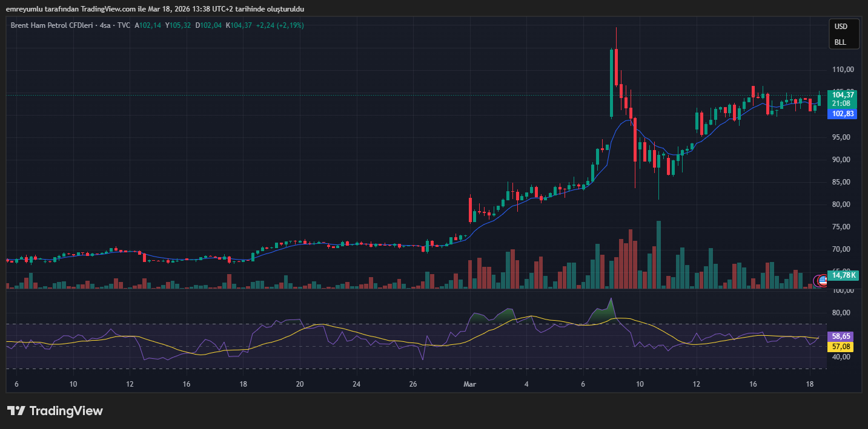Click the TradingView logo at bottom left
868x429 pixels.
(55, 411)
